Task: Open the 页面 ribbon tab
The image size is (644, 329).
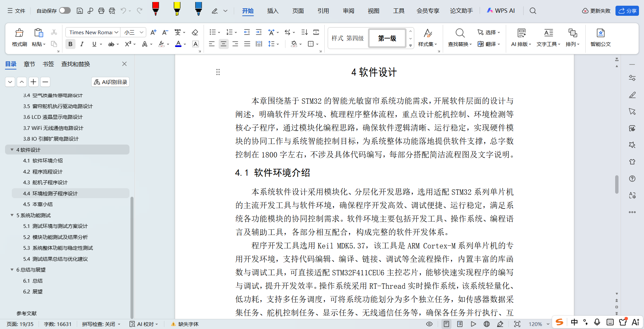Action: click(x=298, y=11)
